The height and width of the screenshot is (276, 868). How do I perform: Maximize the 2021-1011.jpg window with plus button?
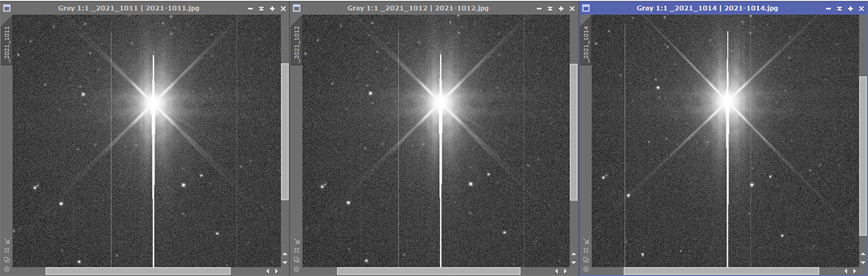pyautogui.click(x=272, y=9)
